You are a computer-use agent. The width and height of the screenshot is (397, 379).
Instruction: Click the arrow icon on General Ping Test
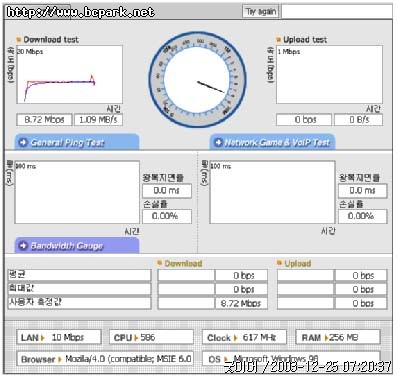(23, 142)
